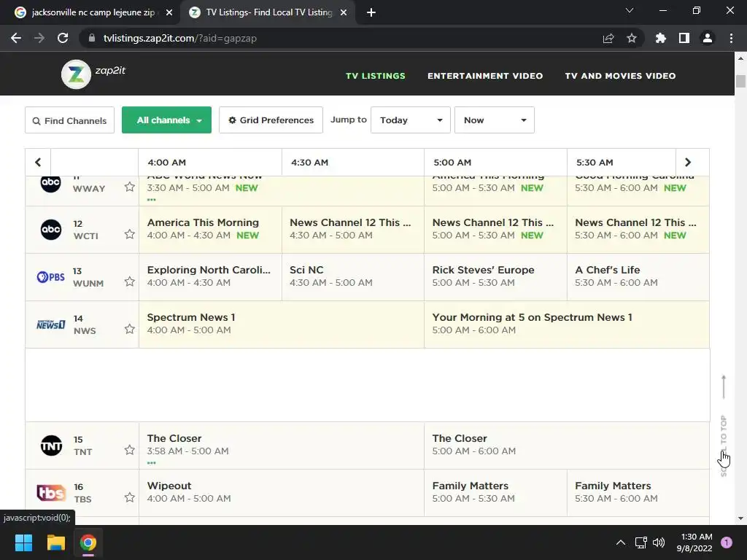Open the tab search chevron
This screenshot has width=747, height=560.
tap(630, 10)
